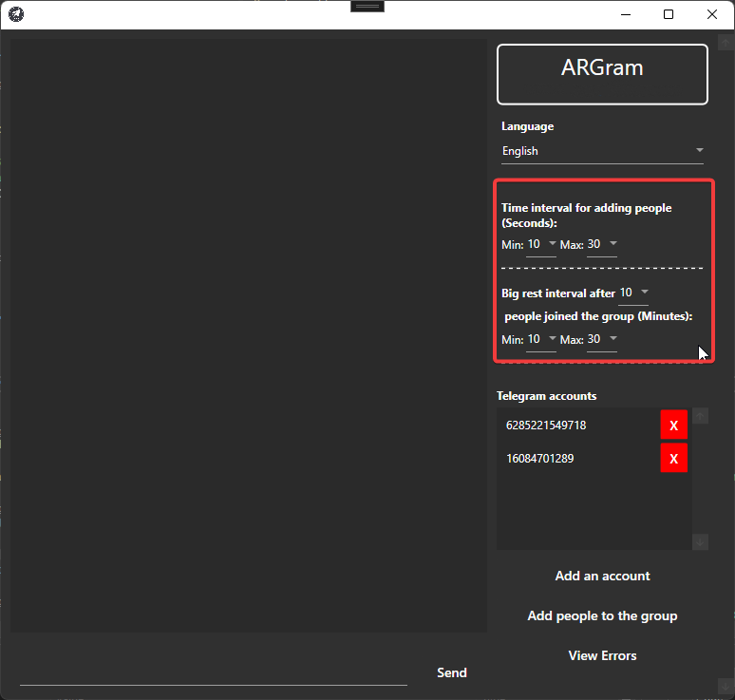
Task: Maximize the ARGram window
Action: [669, 14]
